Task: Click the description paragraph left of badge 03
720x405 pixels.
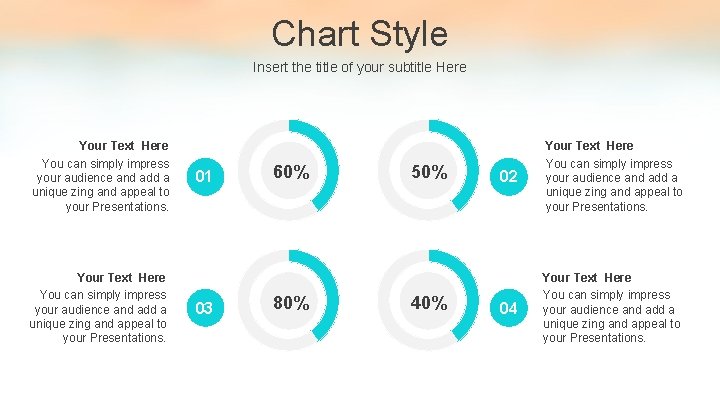Action: 100,316
